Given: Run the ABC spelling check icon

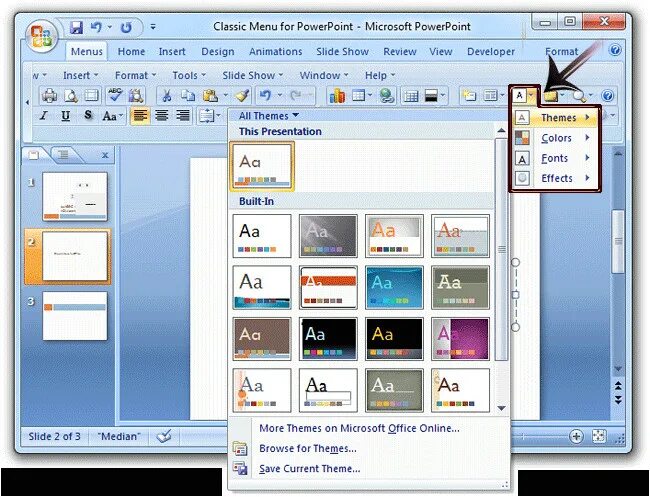Looking at the screenshot, I should (115, 95).
